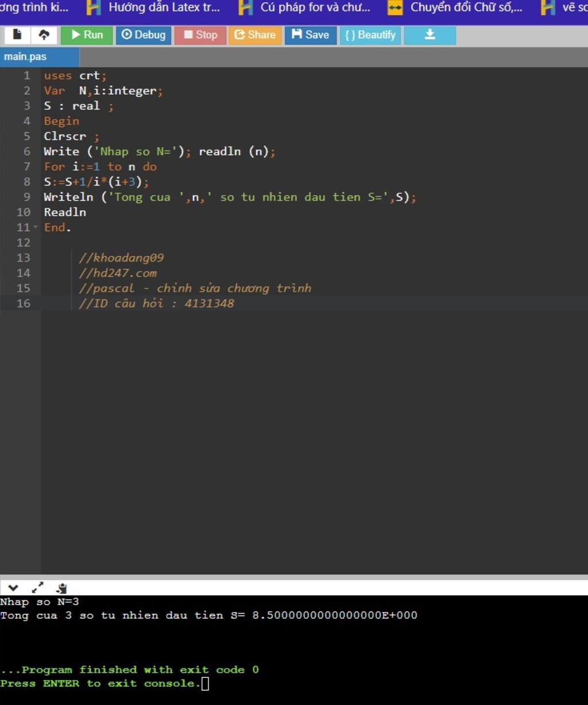Click the 'Nhap so N=3' console line
Image resolution: width=588 pixels, height=705 pixels.
40,602
